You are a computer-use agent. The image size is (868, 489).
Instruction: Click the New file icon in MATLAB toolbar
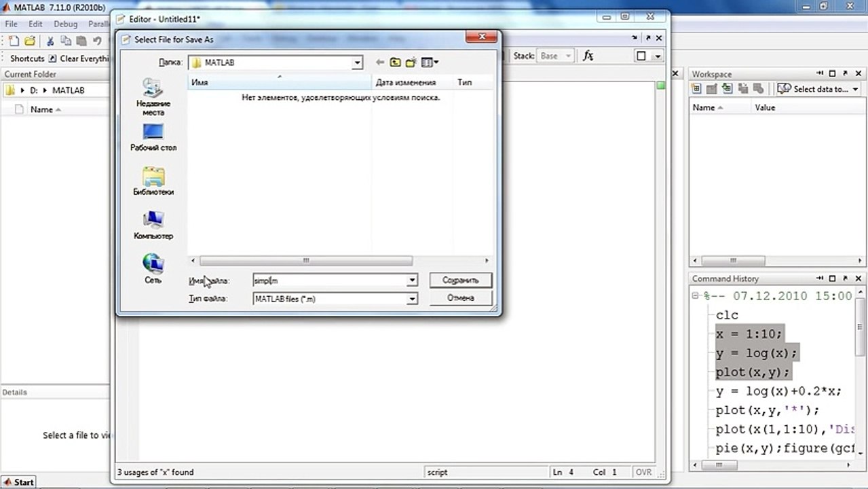pyautogui.click(x=13, y=41)
